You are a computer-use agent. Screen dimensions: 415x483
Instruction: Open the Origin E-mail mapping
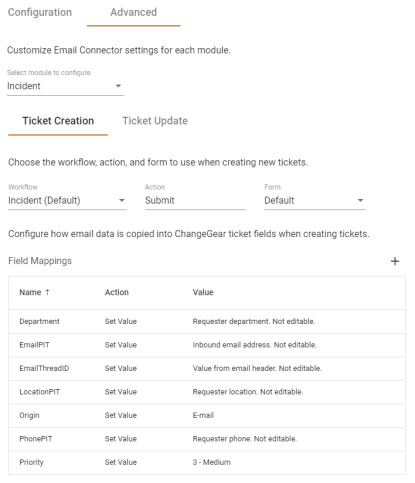click(x=207, y=415)
